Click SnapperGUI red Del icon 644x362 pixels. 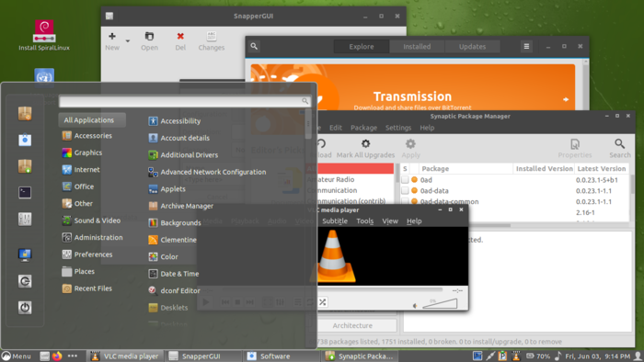(x=180, y=36)
